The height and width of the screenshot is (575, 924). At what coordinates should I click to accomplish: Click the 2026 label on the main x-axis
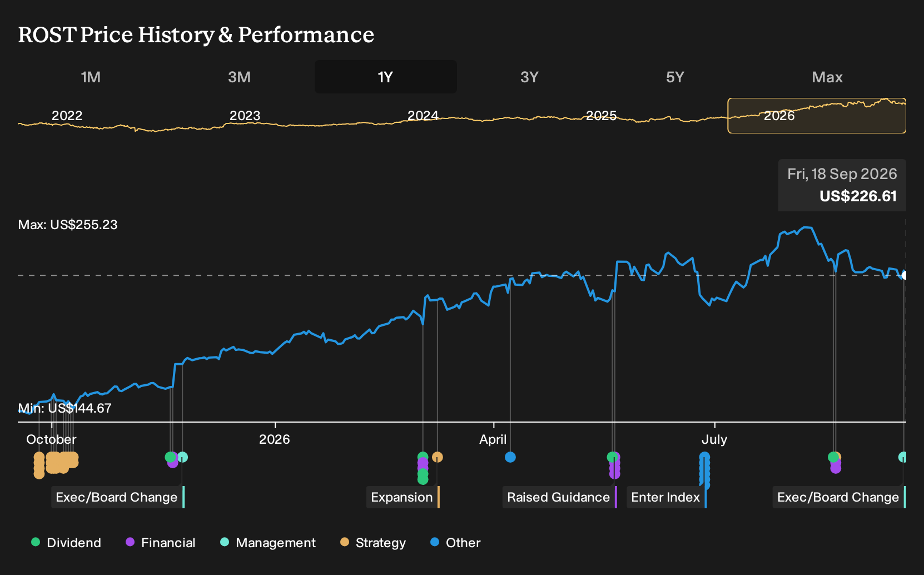(275, 439)
